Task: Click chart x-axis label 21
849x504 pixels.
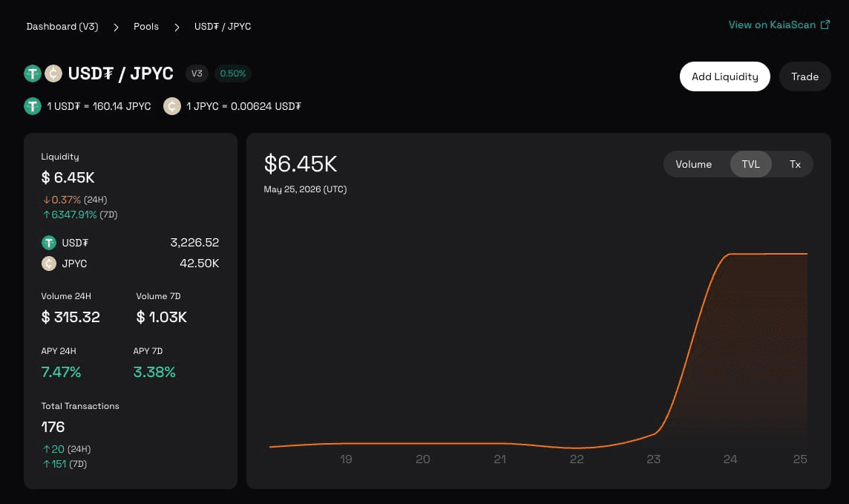Action: point(499,459)
